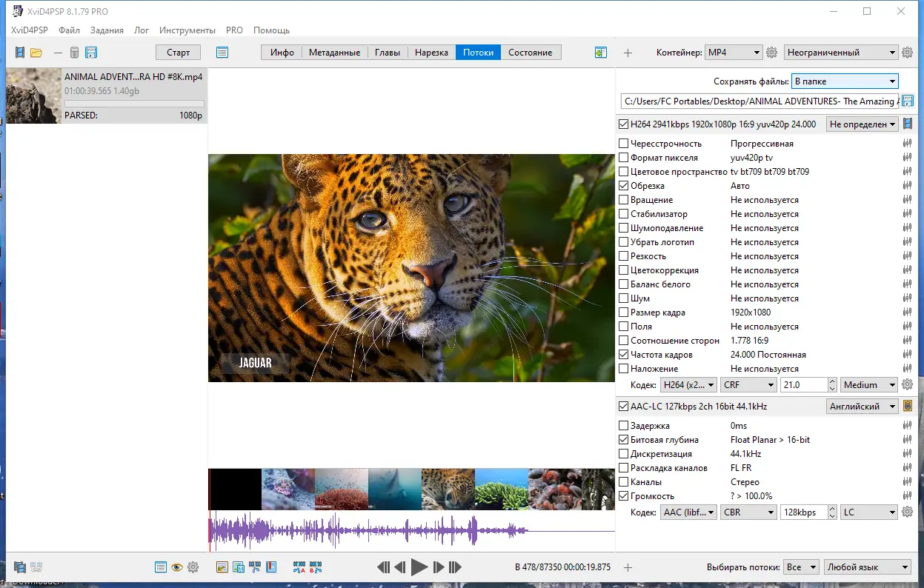Image resolution: width=924 pixels, height=588 pixels.
Task: Open the Контейнер MP4 dropdown
Action: 733,53
